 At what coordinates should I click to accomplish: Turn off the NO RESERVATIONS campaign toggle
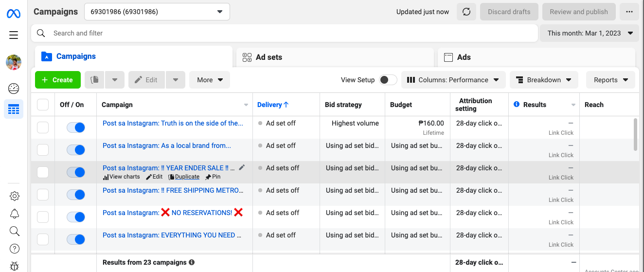[x=76, y=217]
